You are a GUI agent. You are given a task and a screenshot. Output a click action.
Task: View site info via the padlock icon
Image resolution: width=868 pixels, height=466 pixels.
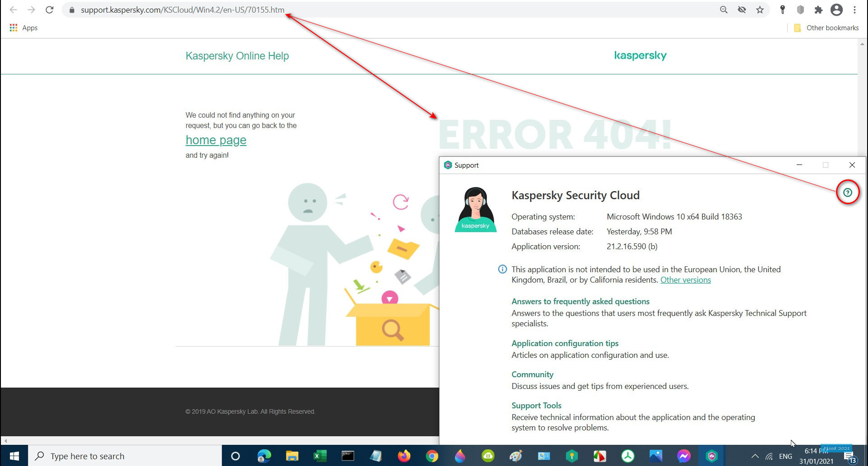(x=72, y=9)
